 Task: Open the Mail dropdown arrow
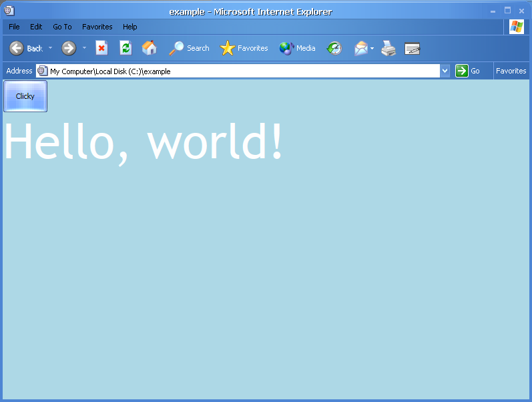pos(372,48)
